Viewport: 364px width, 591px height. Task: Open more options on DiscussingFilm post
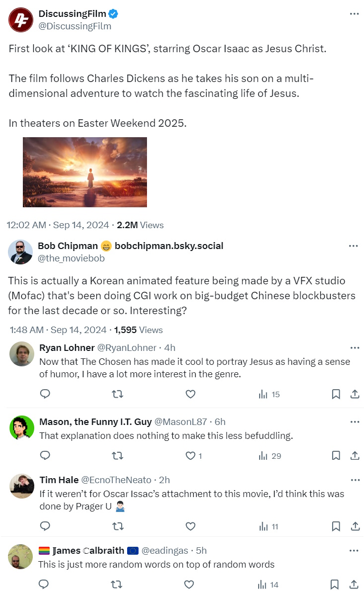coord(354,14)
